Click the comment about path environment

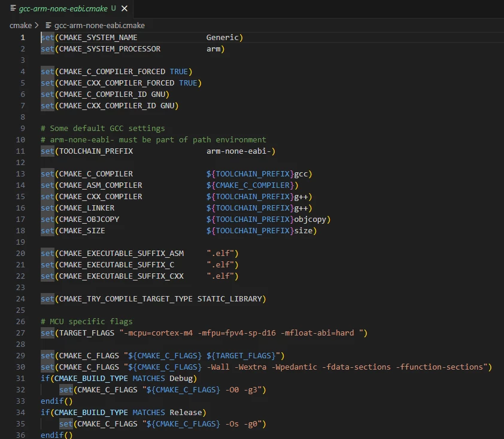[x=153, y=140]
